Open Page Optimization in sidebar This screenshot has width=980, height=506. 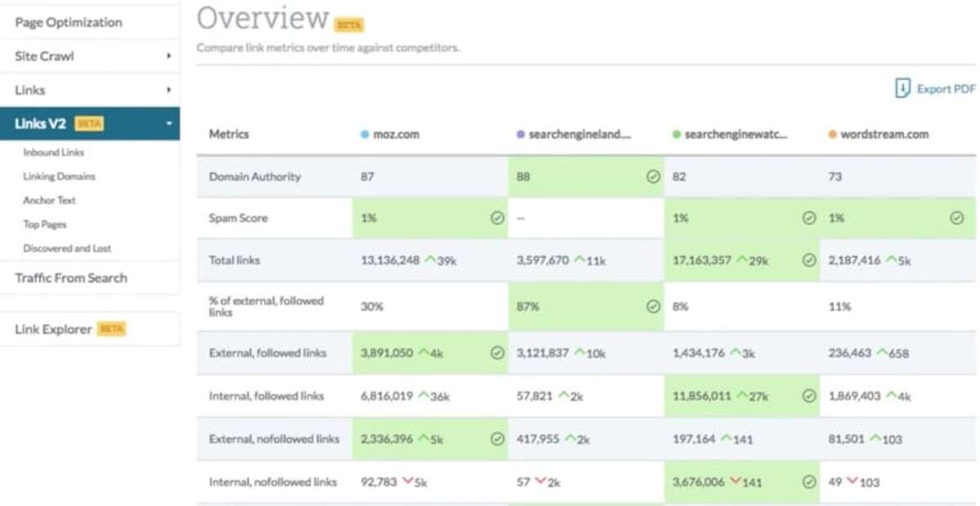[x=69, y=22]
